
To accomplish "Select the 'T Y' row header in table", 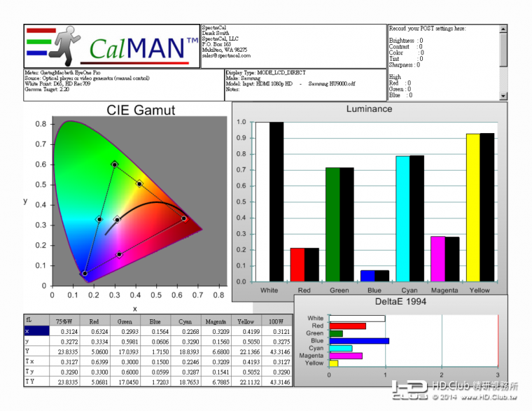I will pyautogui.click(x=36, y=382).
